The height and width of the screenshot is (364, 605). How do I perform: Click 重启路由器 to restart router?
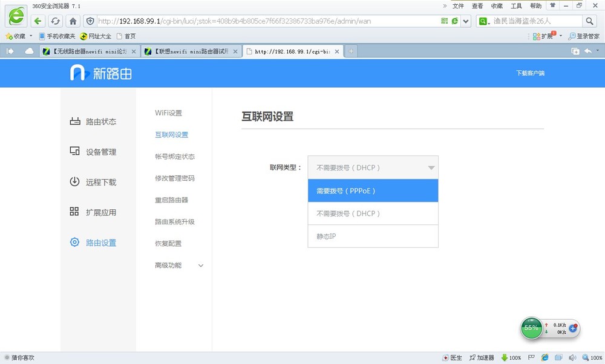pyautogui.click(x=171, y=200)
